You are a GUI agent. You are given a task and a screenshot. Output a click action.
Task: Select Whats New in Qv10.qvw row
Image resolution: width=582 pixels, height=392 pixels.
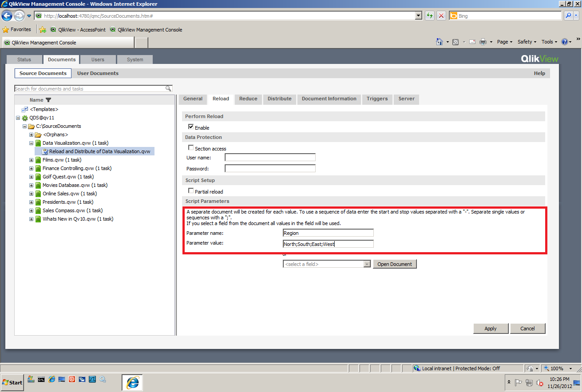(x=78, y=219)
